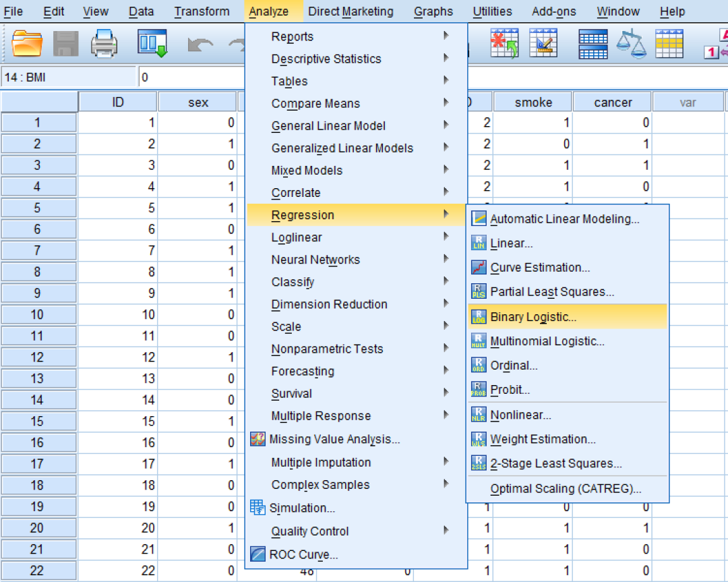Select the ID column header

pyautogui.click(x=118, y=103)
